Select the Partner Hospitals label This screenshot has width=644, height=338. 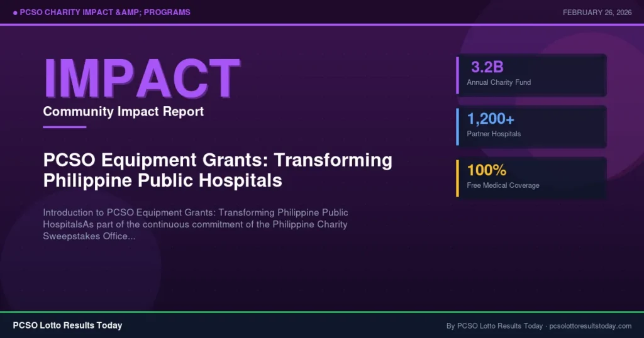[494, 134]
